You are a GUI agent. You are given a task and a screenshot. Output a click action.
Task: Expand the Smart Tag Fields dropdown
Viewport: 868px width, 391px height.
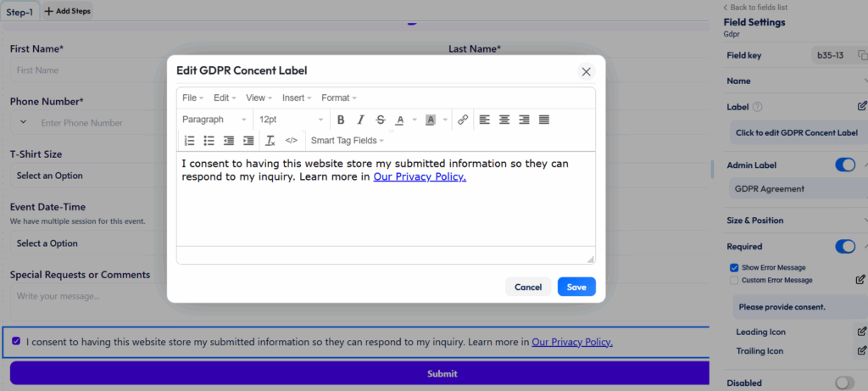(348, 140)
